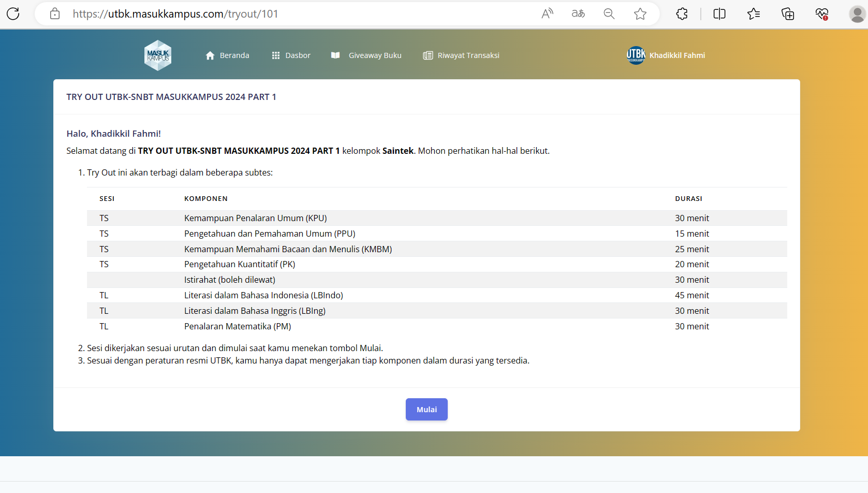This screenshot has width=868, height=493.
Task: Open the browser Extensions puzzle icon
Action: point(682,14)
